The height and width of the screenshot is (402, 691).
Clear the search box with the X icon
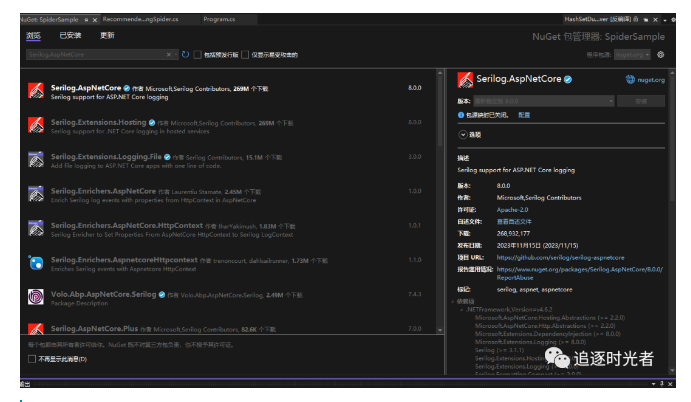[168, 55]
